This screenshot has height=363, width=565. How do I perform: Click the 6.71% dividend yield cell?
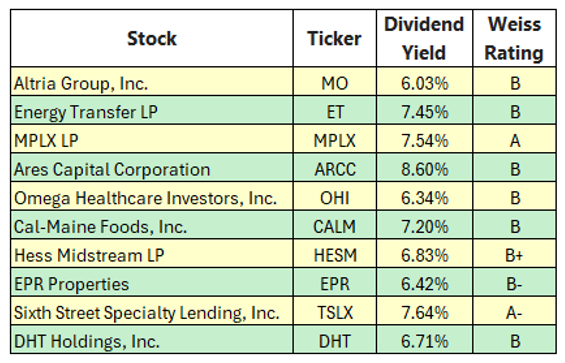click(x=424, y=339)
